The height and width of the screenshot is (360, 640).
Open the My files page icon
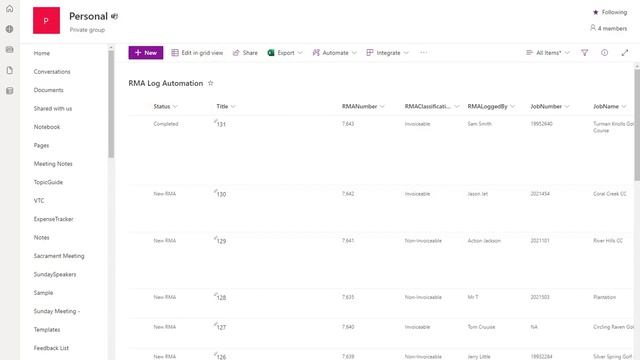(9, 70)
